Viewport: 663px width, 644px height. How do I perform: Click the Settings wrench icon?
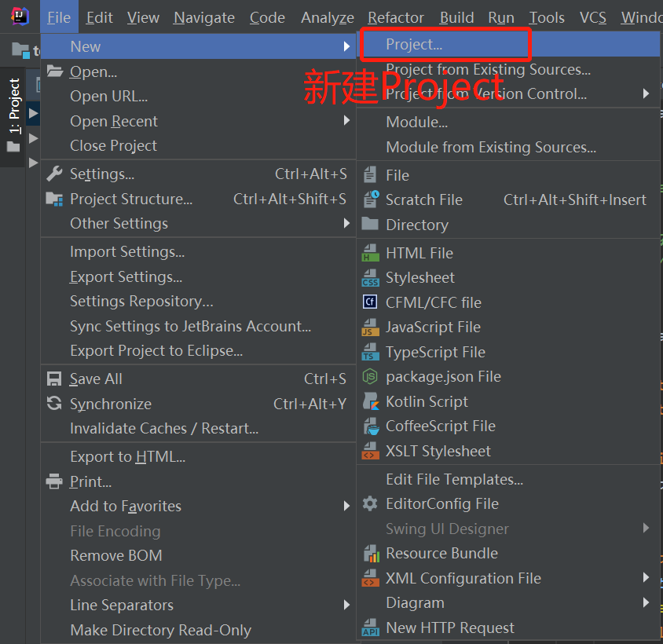(54, 174)
